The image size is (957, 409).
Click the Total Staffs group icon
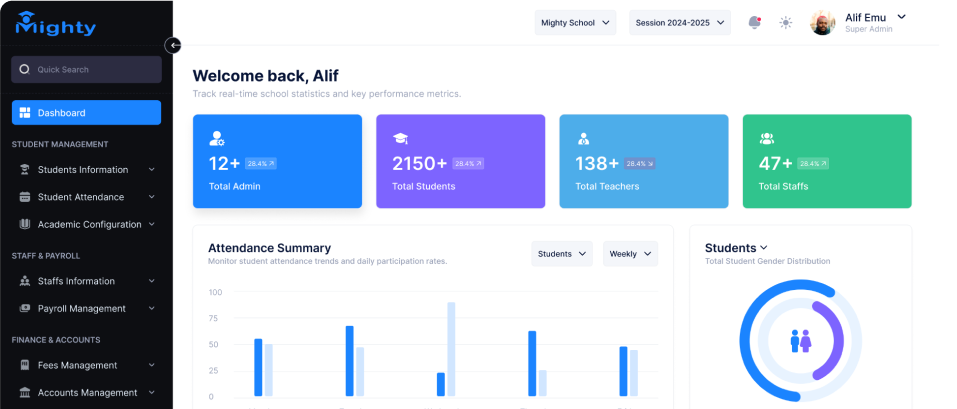click(767, 139)
